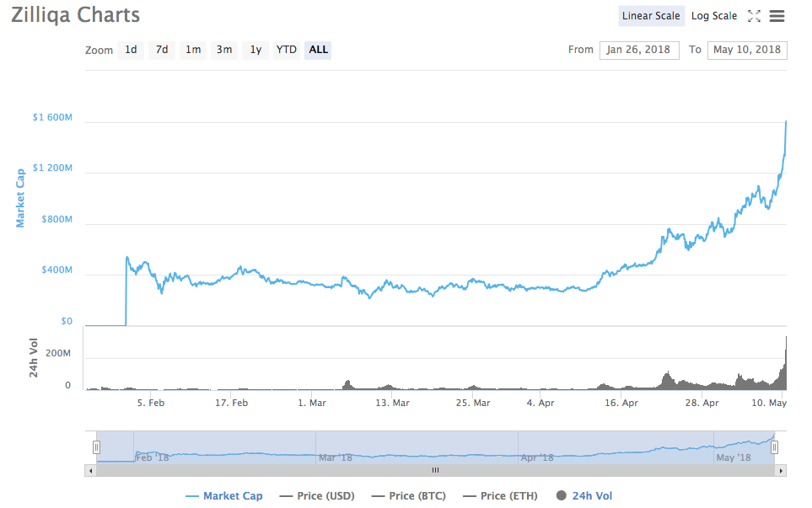
Task: Click May '18 in the navigator
Action: tap(734, 457)
